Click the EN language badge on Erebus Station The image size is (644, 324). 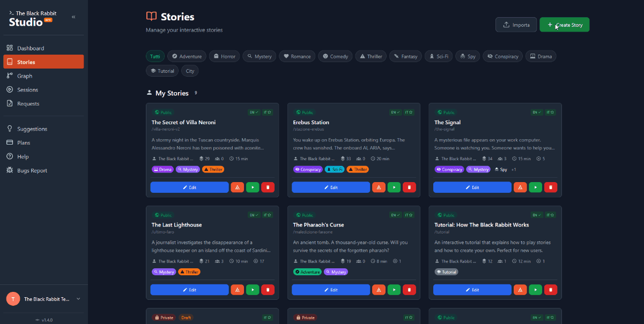396,112
